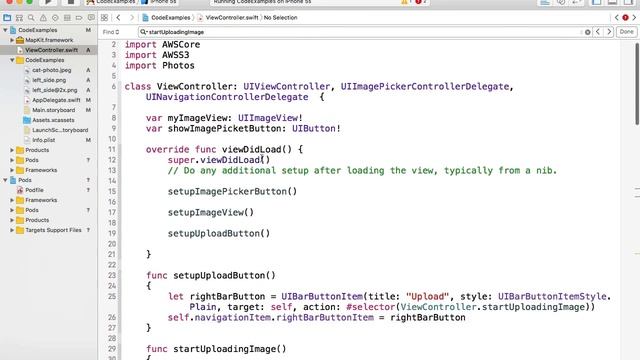Collapse the CodeExamples project root
Viewport: 640px width, 360px height.
[x=5, y=30]
